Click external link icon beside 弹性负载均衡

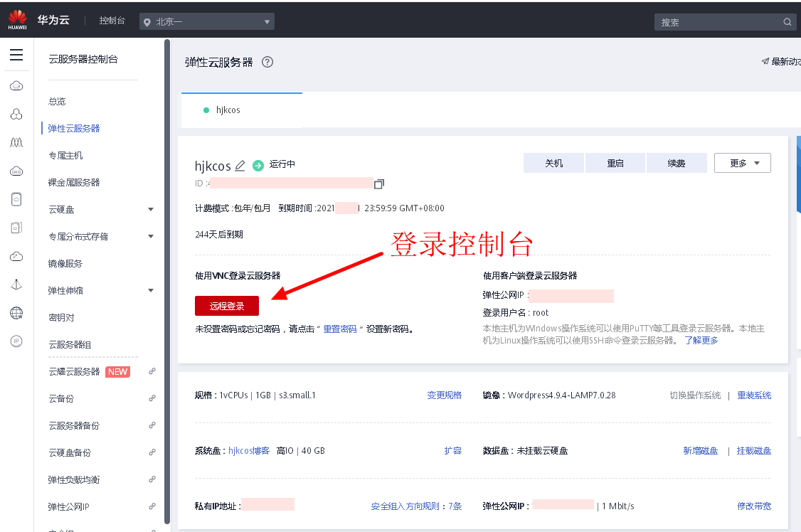pos(152,479)
